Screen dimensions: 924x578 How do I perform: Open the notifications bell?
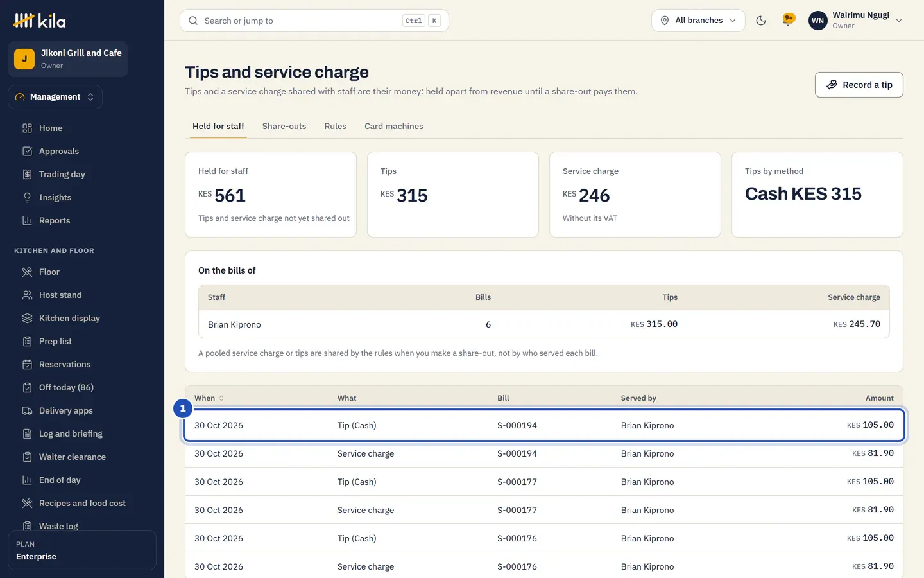tap(789, 21)
